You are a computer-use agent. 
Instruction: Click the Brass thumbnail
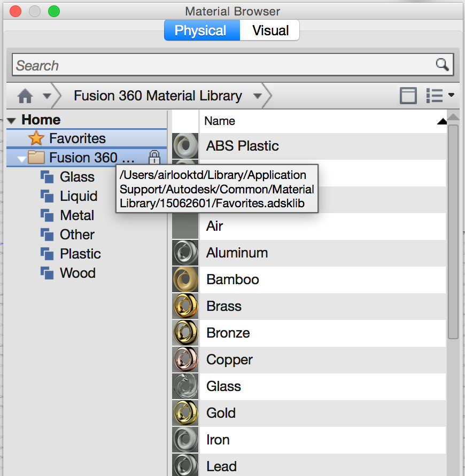click(185, 306)
